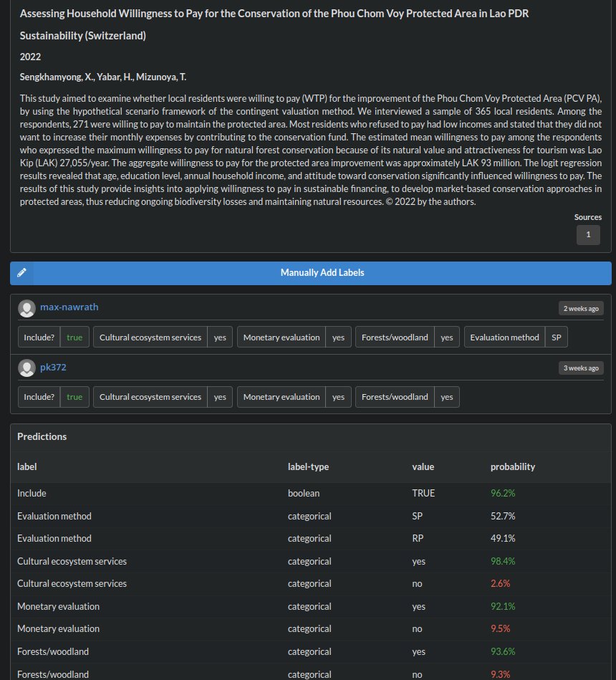Screen dimensions: 616x680
Task: Click pk372's Forests/woodland label
Action: coord(408,397)
